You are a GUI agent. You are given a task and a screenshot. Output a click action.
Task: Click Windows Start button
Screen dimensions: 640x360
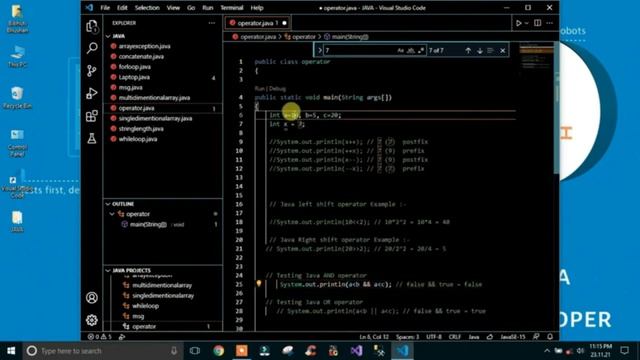click(11, 351)
